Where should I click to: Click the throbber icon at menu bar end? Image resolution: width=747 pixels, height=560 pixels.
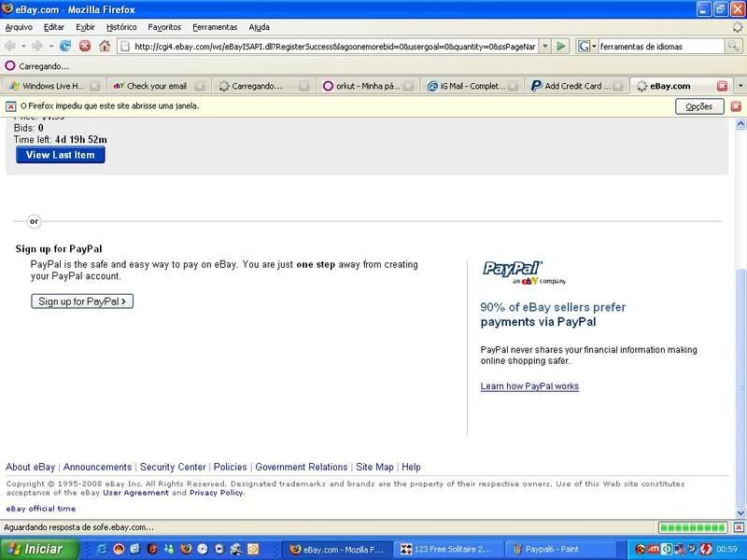(737, 27)
